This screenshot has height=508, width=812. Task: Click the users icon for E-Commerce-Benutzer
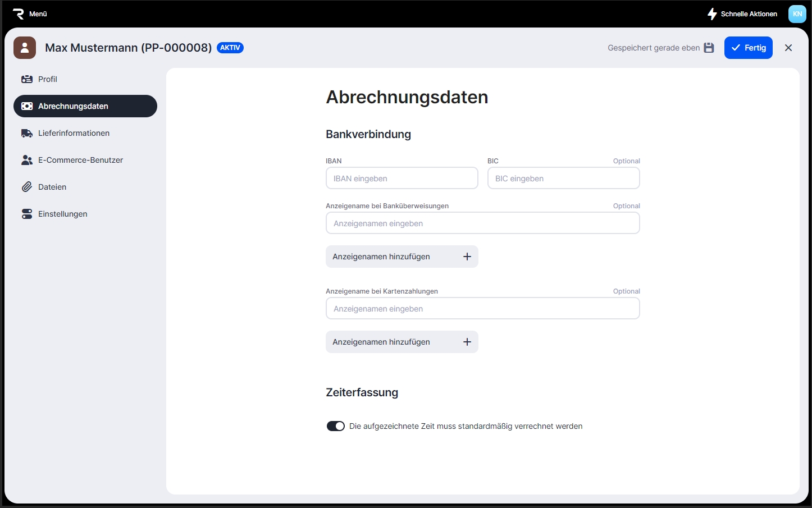coord(27,160)
